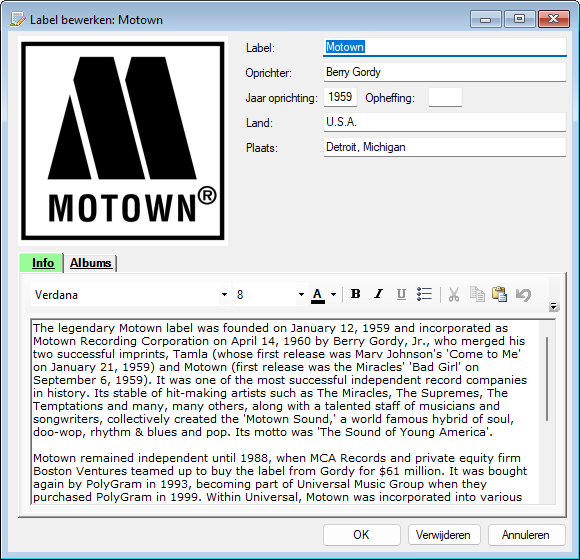Click the scissors cut icon
Image resolution: width=580 pixels, height=560 pixels.
coord(454,295)
